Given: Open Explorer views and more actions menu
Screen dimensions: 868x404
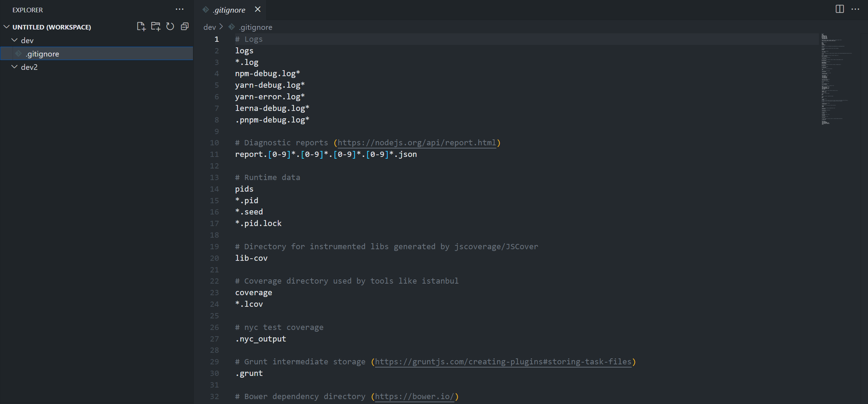Looking at the screenshot, I should [179, 9].
